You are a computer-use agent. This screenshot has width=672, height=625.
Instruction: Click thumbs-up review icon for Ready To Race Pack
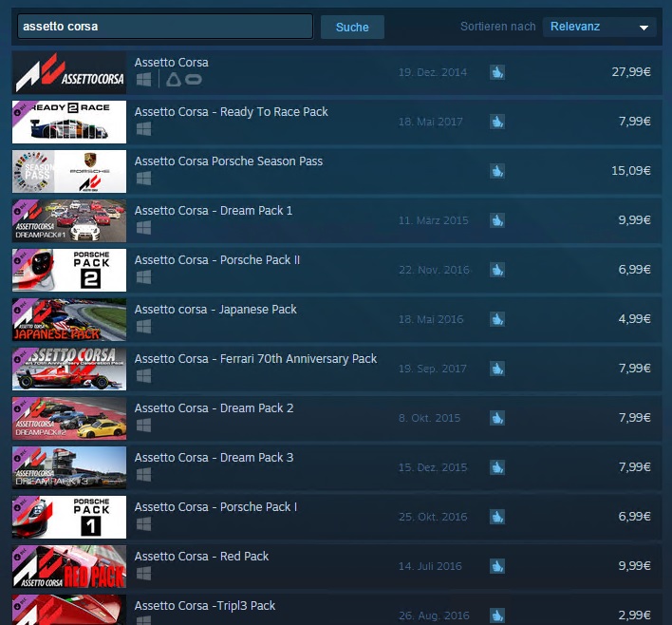(x=497, y=122)
